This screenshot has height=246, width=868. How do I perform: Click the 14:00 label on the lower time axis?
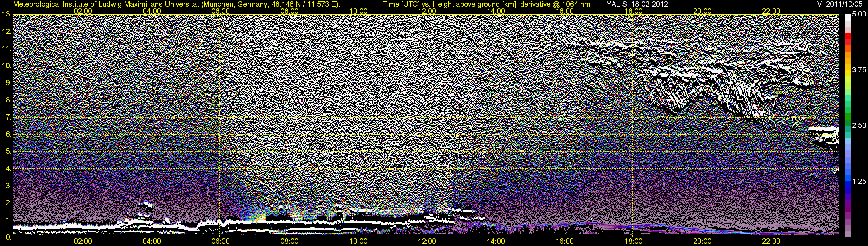pyautogui.click(x=496, y=242)
